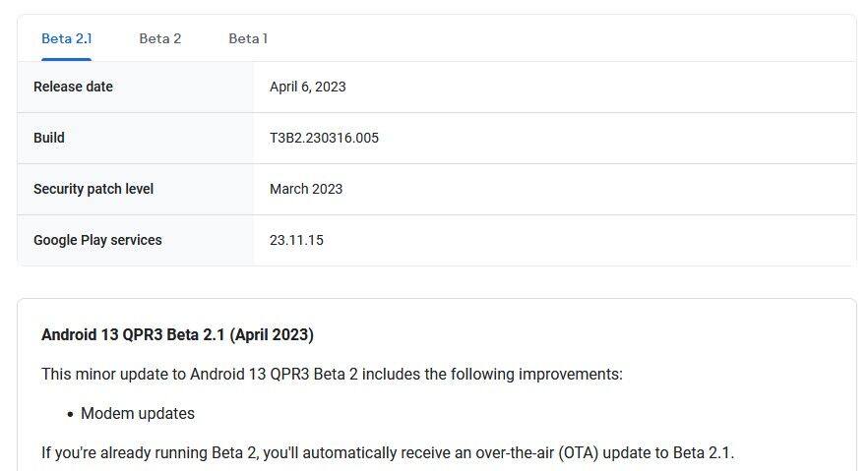This screenshot has width=868, height=471.
Task: Click the blue underline below Beta 2.1
Action: coord(67,59)
